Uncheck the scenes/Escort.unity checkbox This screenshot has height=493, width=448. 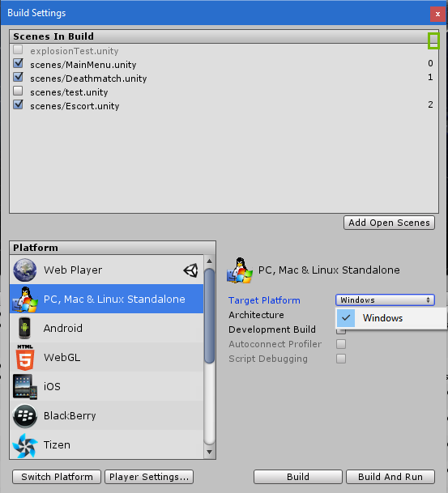pos(18,104)
